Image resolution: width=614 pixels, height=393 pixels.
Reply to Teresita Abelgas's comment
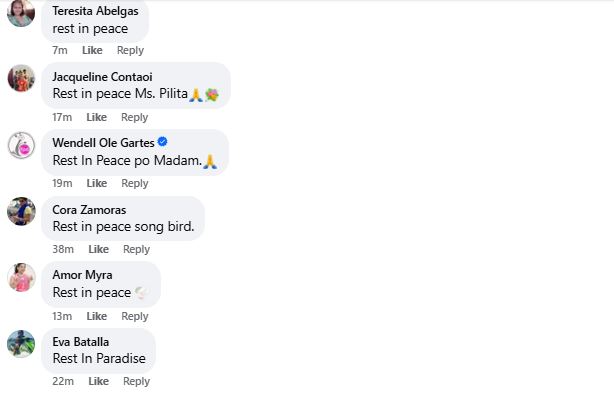(x=130, y=50)
